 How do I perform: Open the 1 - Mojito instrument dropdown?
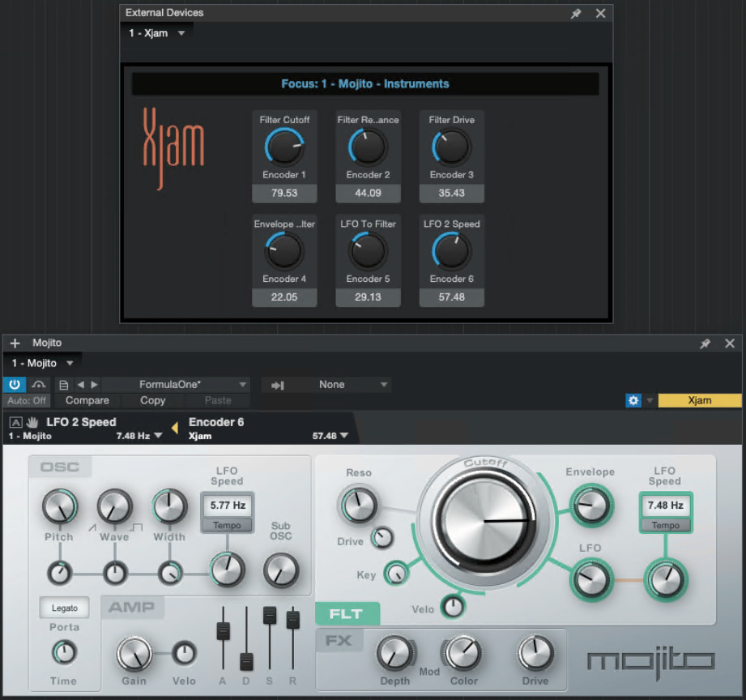42,364
